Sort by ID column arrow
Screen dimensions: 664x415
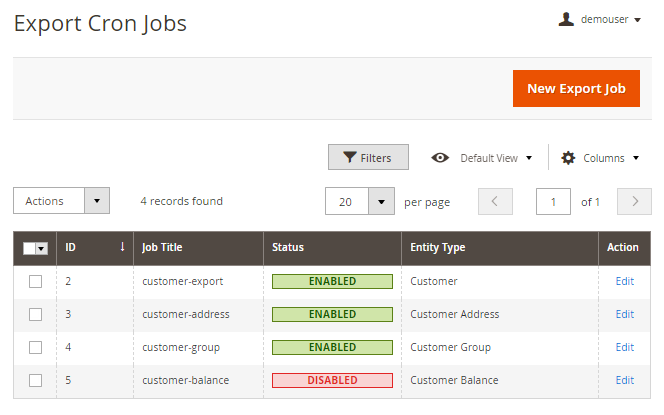[122, 247]
